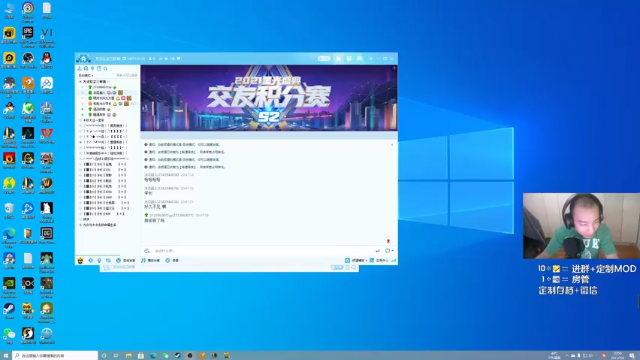Image resolution: width=640 pixels, height=360 pixels.
Task: Open File Explorer from the taskbar
Action: [129, 356]
